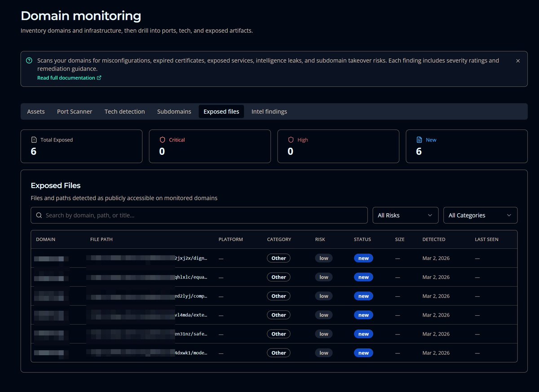
Task: Open the All Risks dropdown
Action: 406,215
